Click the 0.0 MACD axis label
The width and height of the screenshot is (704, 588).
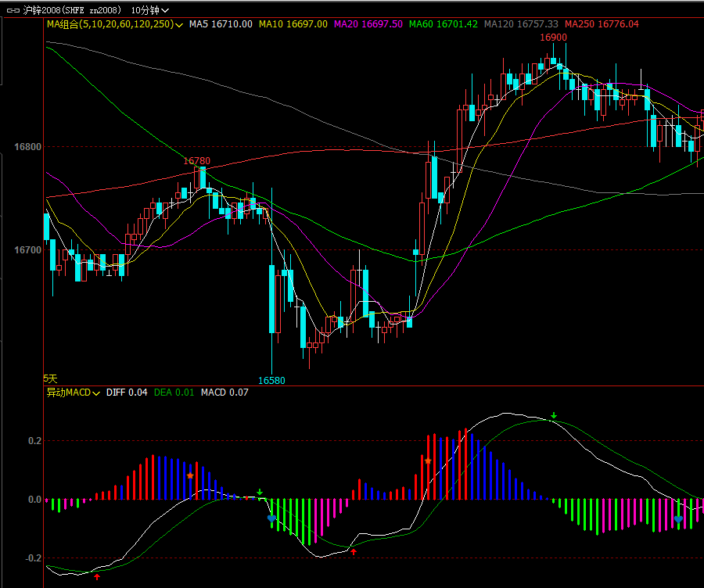coord(35,500)
